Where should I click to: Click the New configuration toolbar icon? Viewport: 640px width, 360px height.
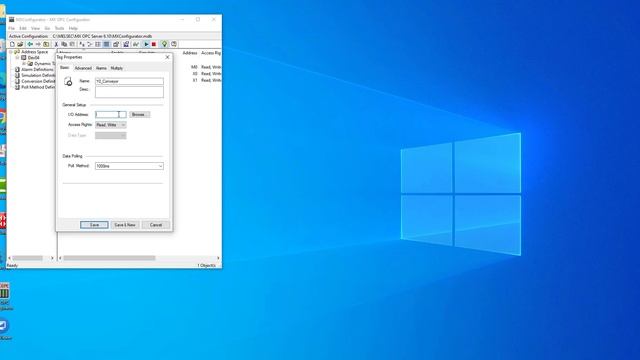[12, 44]
